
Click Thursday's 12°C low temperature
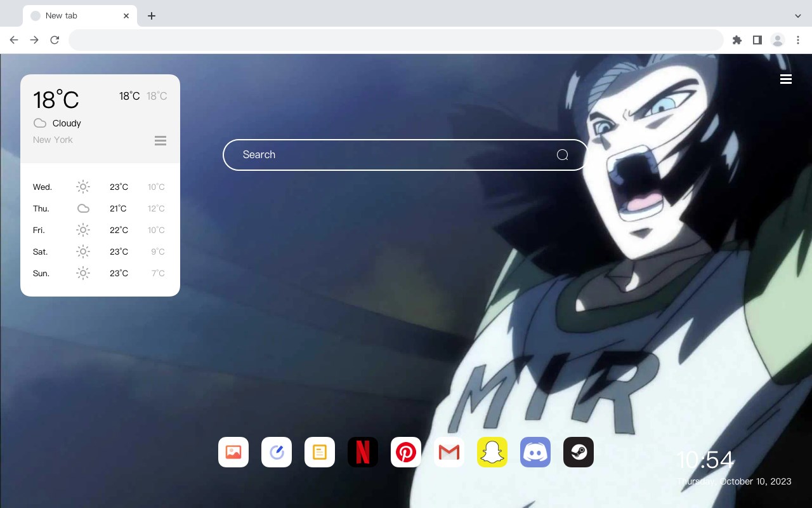pyautogui.click(x=156, y=209)
